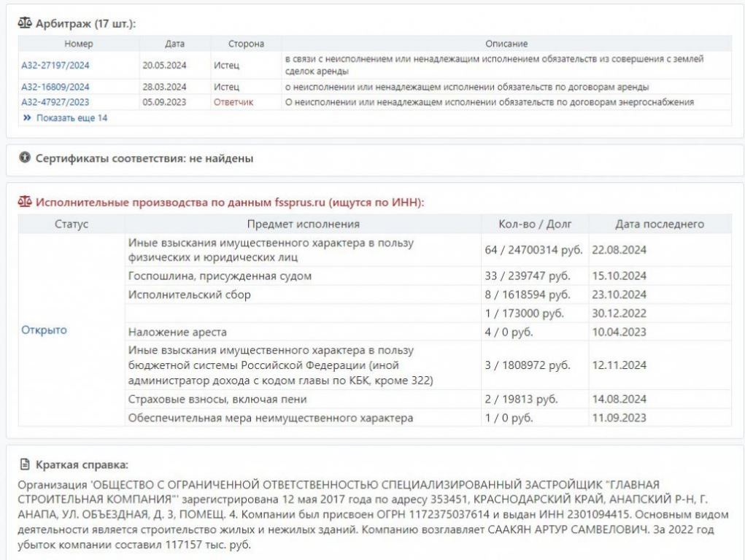Click the Номер column header
Viewport: 745px width, 560px height.
79,44
